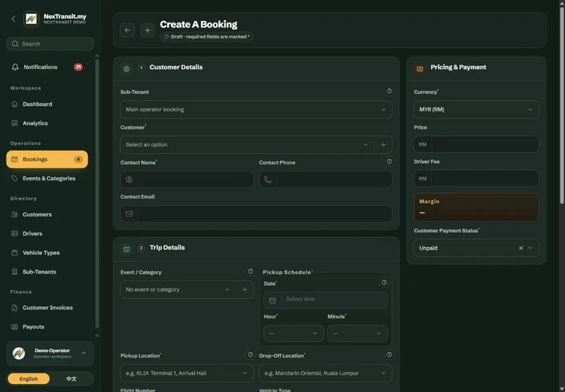Click the red 21 notifications badge
The image size is (565, 392).
[x=78, y=67]
